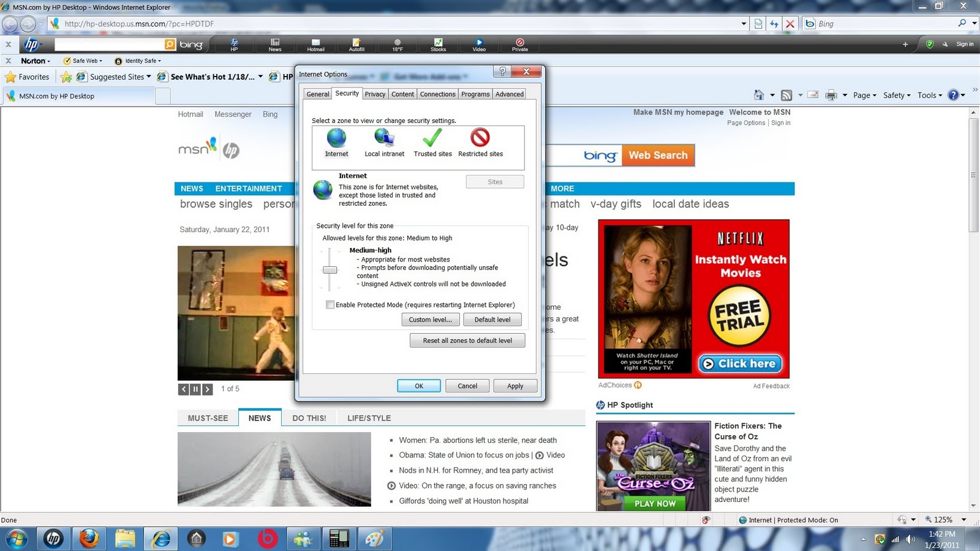Pick the Restricted sites zone icon
The image size is (980, 551).
coord(480,138)
